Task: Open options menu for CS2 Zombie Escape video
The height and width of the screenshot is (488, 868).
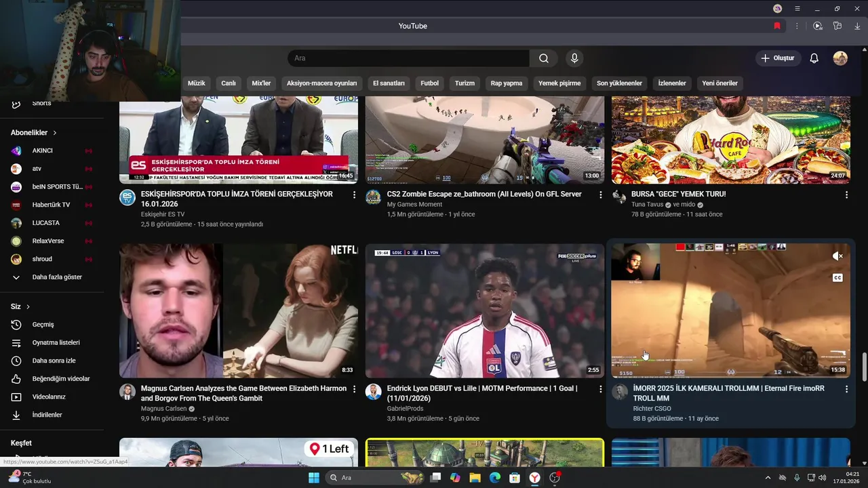Action: click(x=600, y=195)
